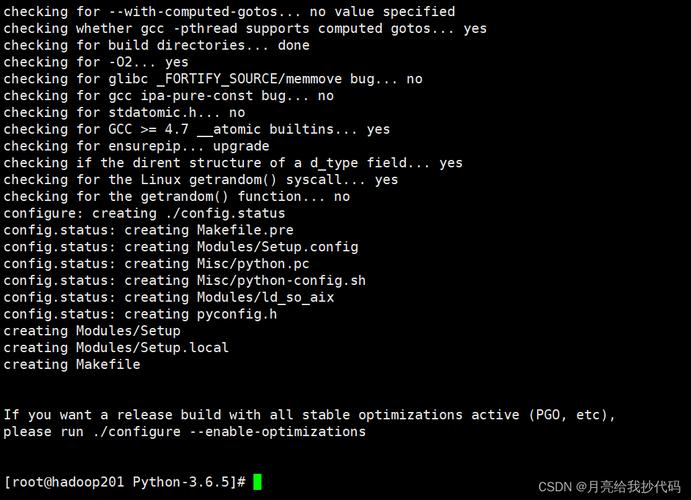Click line 'configure: creating ./config.status'
691x500 pixels.
[x=144, y=213]
